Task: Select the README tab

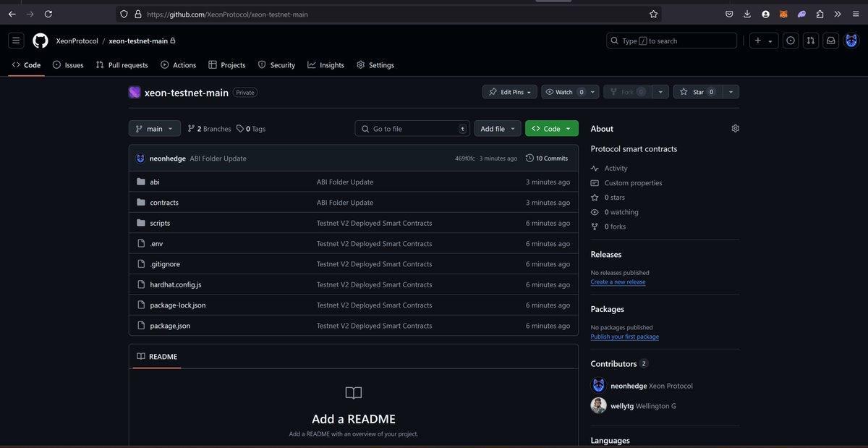Action: (156, 357)
